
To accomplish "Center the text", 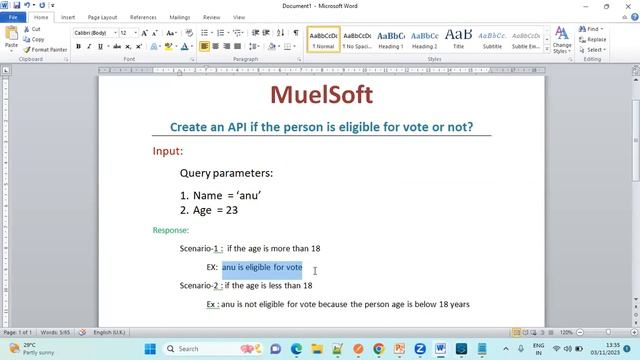I will pos(216,47).
